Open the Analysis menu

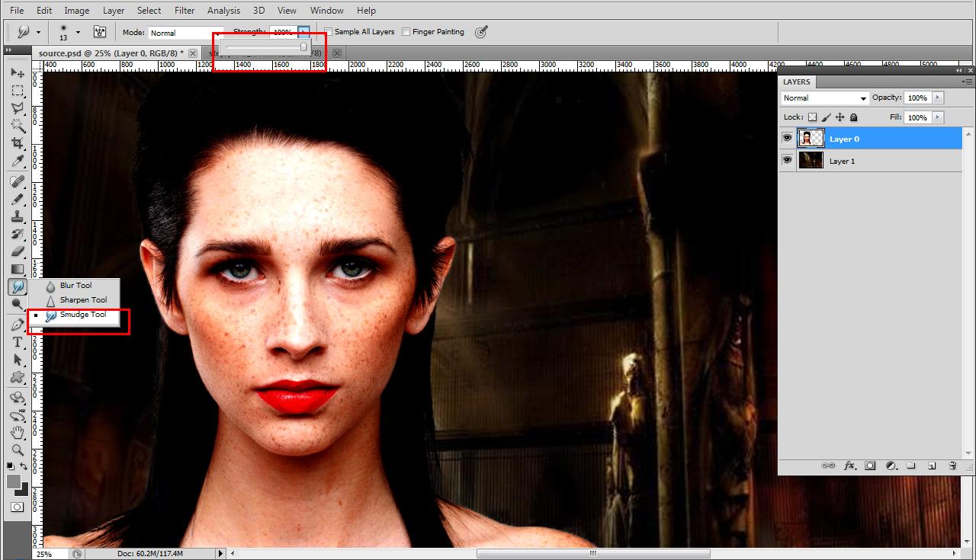pyautogui.click(x=224, y=11)
